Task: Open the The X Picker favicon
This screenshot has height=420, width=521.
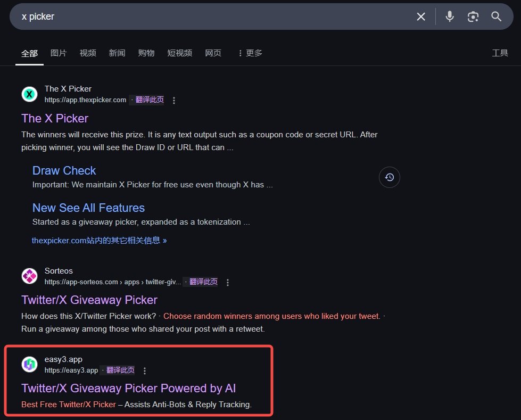Action: (30, 94)
